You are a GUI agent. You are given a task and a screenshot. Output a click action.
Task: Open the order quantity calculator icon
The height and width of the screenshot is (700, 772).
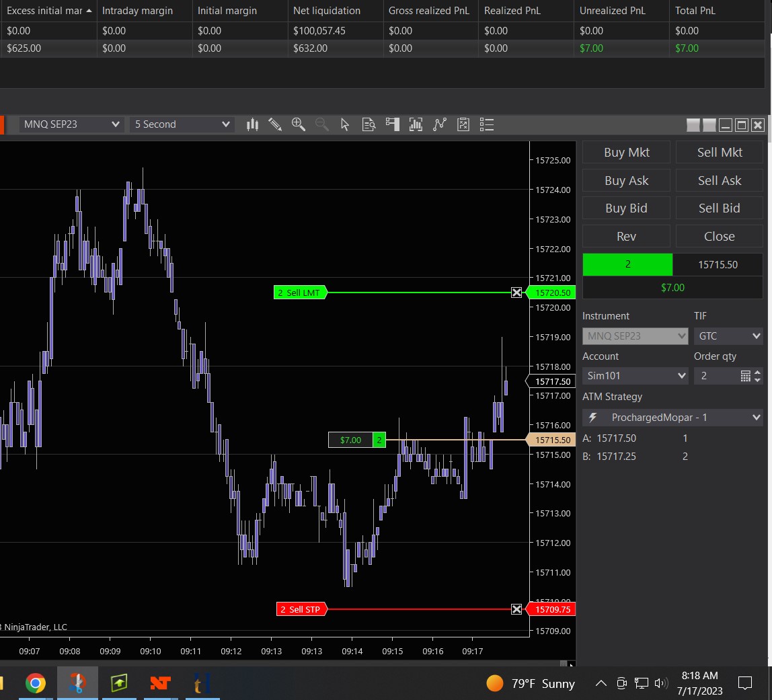tap(745, 376)
